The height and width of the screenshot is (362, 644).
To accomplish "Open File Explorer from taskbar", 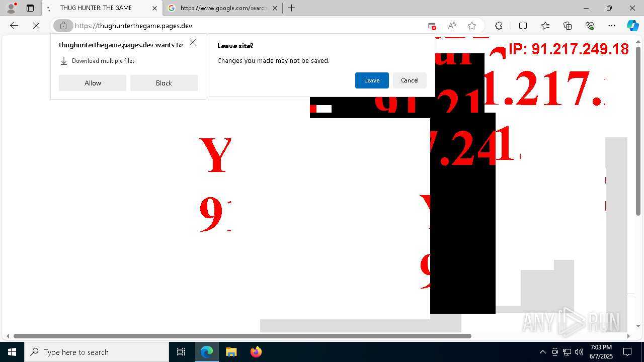I will 231,352.
